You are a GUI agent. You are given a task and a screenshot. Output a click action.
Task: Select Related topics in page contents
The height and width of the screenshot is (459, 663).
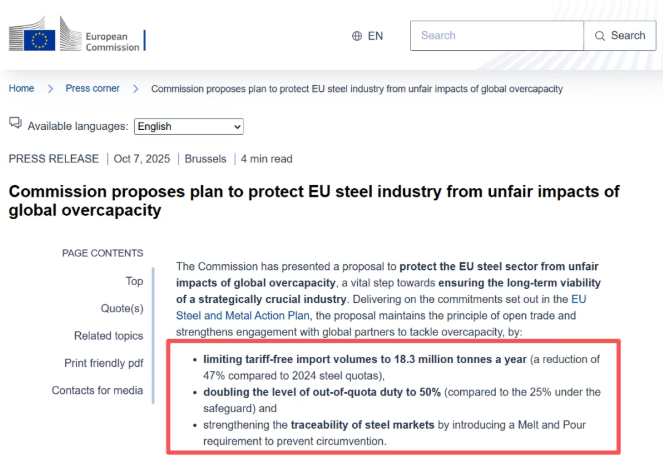point(108,336)
